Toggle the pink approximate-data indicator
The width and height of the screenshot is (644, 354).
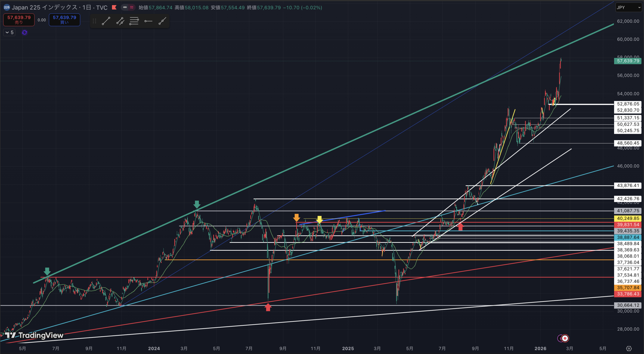pos(132,7)
